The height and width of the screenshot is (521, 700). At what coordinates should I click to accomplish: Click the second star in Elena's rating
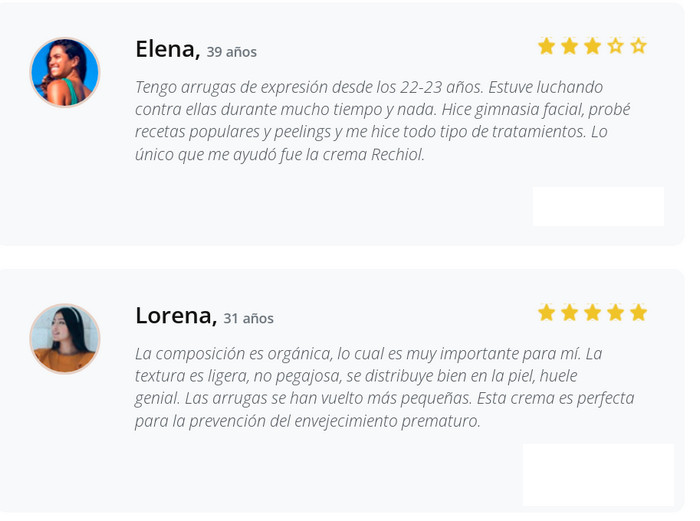[569, 46]
